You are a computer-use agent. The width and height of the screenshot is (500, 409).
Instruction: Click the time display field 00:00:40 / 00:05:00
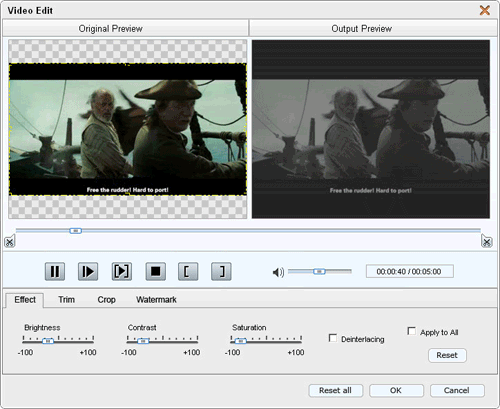[409, 271]
